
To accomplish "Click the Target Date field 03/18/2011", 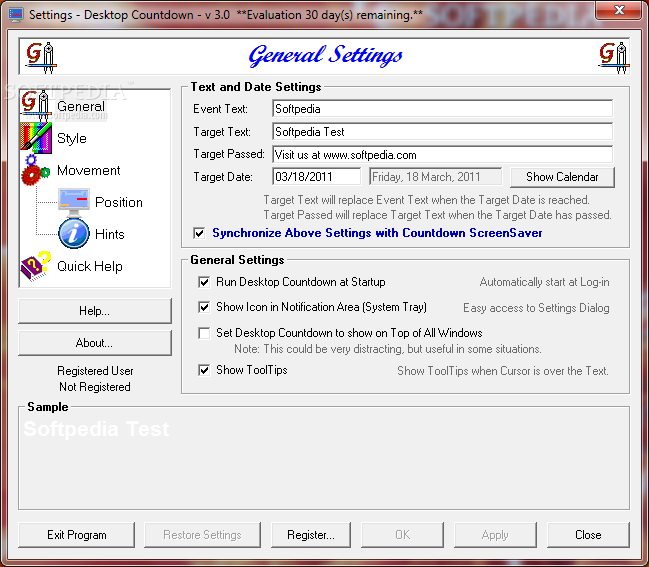I will tap(316, 177).
